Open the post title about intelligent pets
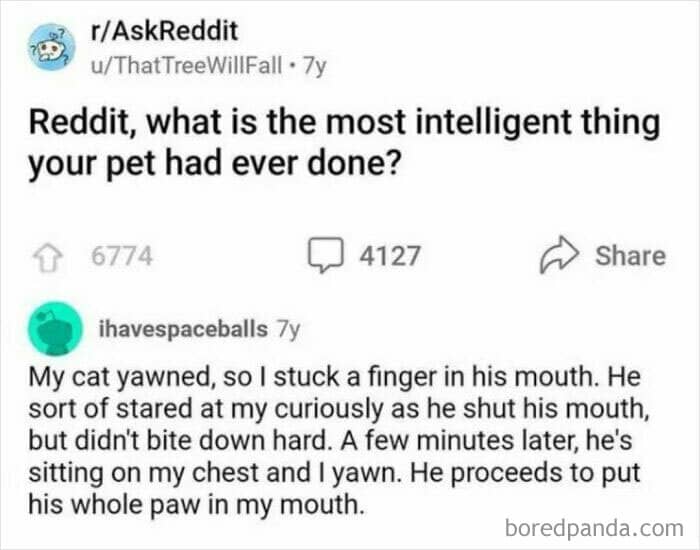 (344, 142)
